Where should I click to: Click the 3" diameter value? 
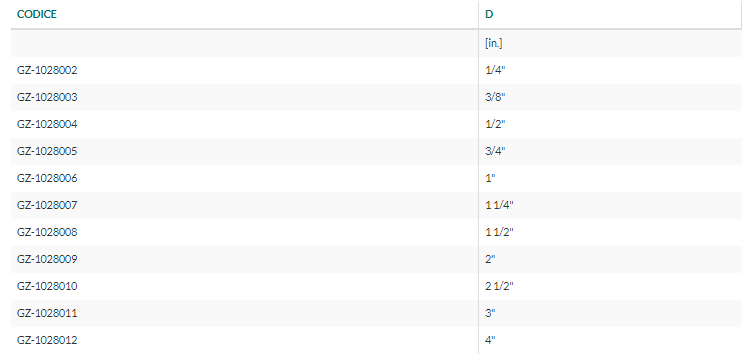[490, 313]
